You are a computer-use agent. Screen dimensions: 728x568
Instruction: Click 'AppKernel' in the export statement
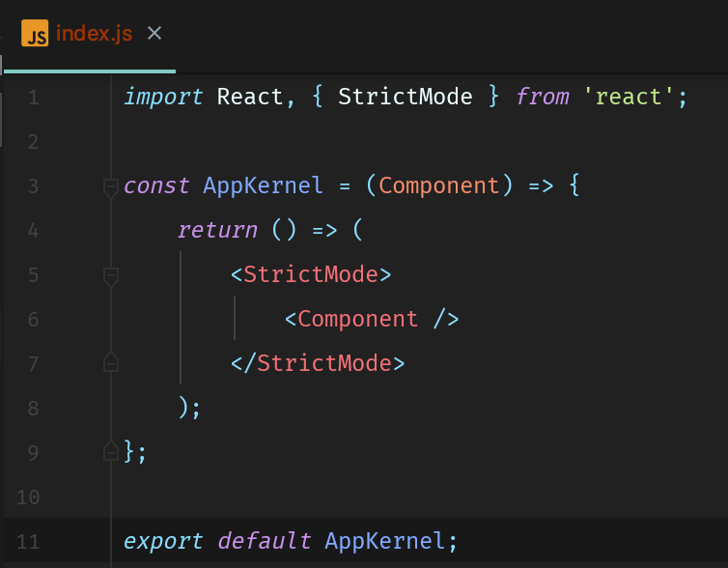(385, 541)
